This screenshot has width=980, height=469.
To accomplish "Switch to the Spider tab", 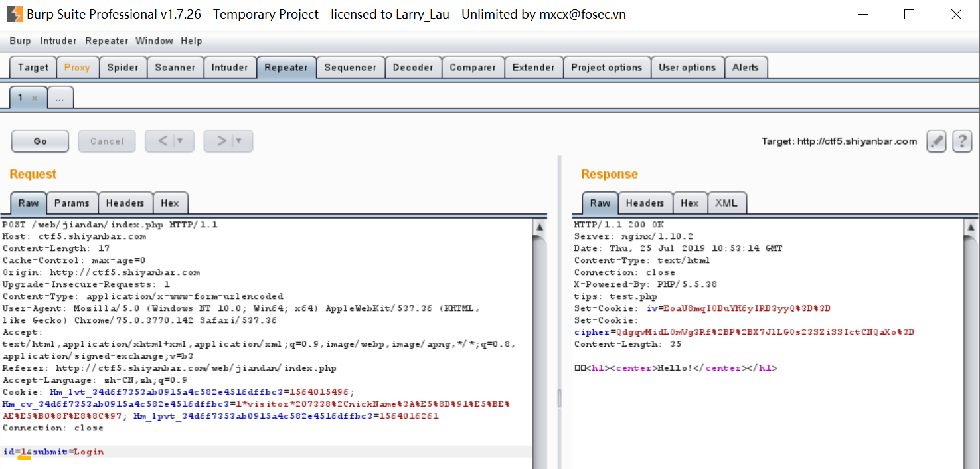I will click(x=123, y=68).
